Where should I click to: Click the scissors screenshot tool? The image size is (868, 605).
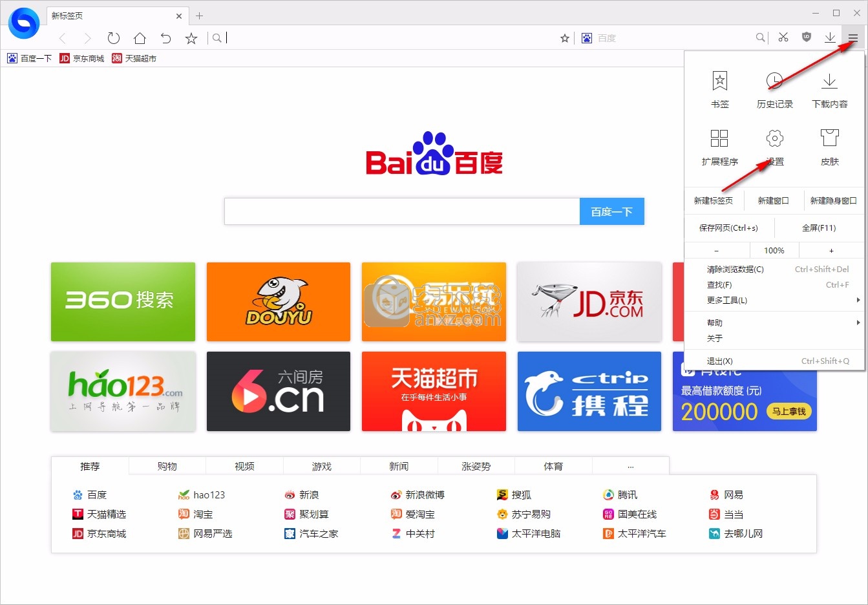[783, 37]
